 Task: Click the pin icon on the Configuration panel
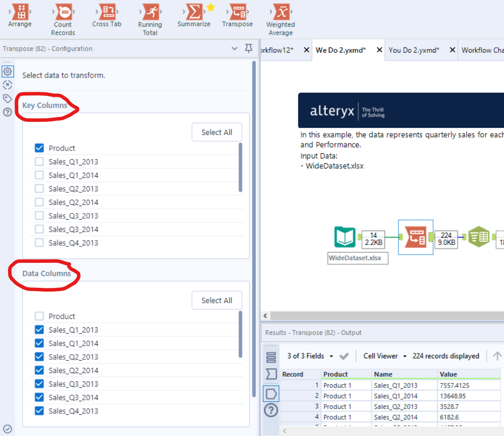coord(248,48)
